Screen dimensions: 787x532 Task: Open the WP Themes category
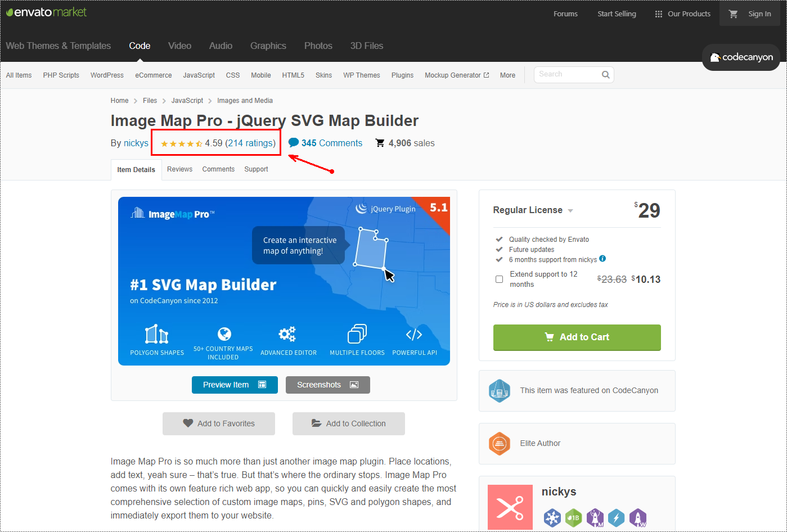(x=362, y=75)
